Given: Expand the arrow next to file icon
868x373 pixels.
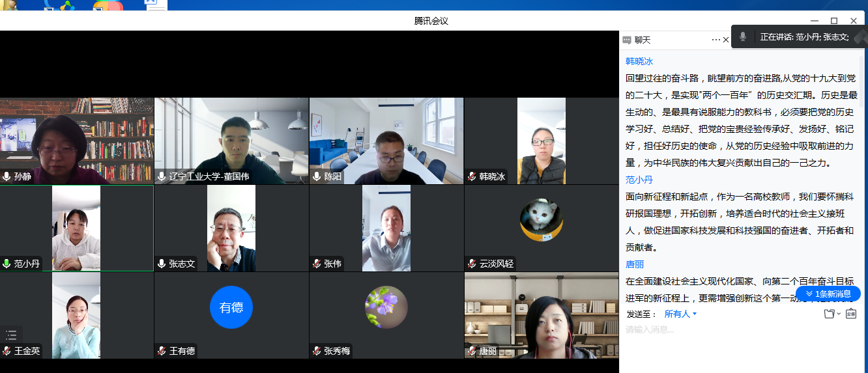Looking at the screenshot, I should coord(838,314).
